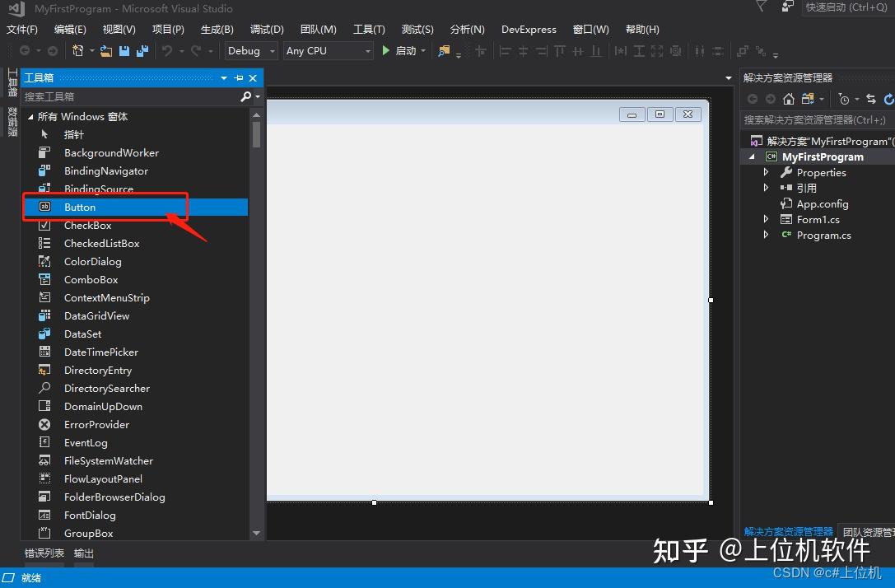Open the document tab list dropdown arrow
The height and width of the screenshot is (588, 895).
tap(729, 77)
